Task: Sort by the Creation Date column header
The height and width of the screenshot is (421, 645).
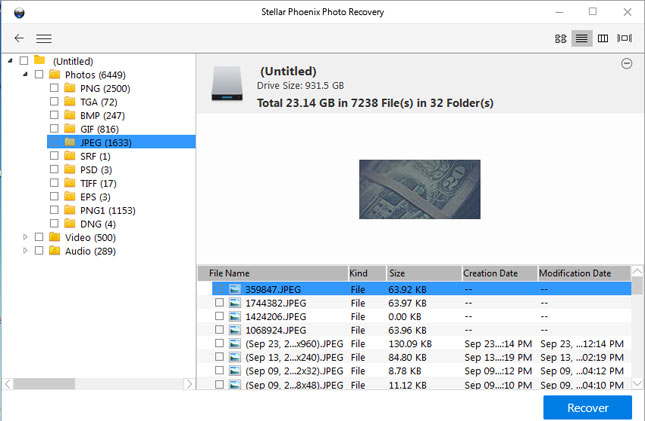Action: 499,273
